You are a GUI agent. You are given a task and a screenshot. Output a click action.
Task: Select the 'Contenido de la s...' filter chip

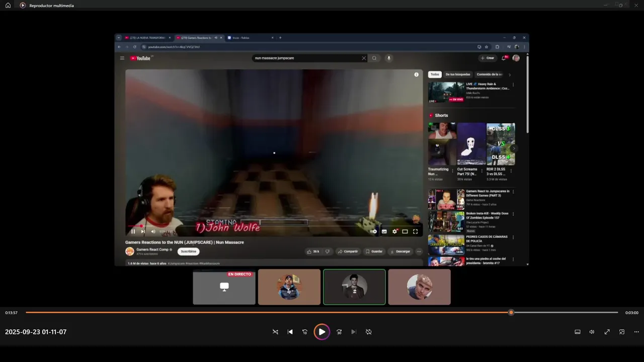point(489,74)
